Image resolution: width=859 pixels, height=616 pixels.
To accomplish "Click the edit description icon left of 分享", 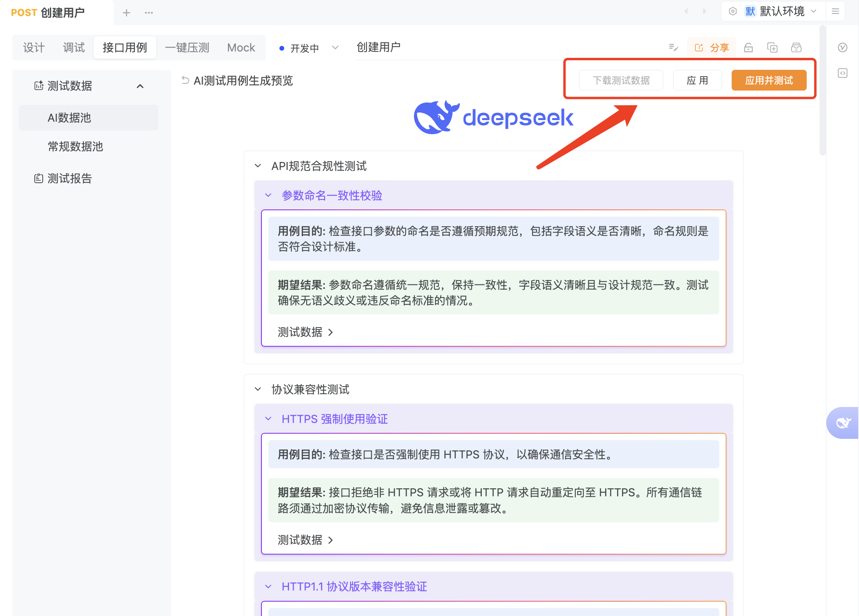I will tap(673, 47).
